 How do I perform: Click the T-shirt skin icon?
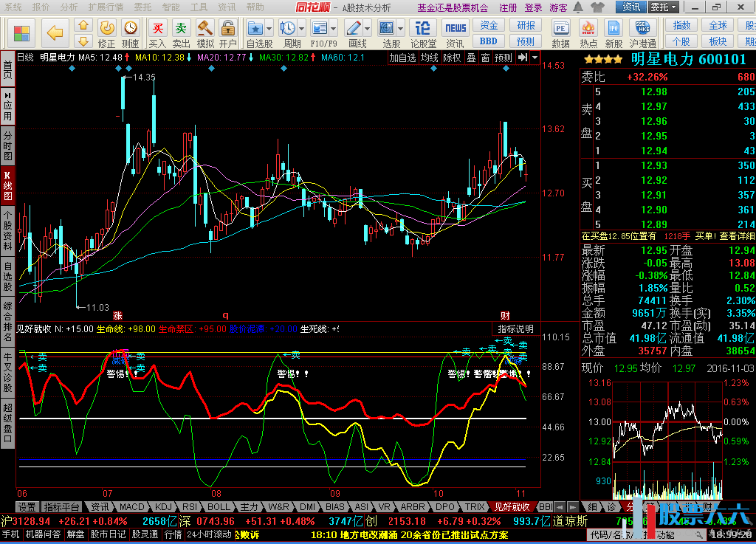tap(597, 7)
